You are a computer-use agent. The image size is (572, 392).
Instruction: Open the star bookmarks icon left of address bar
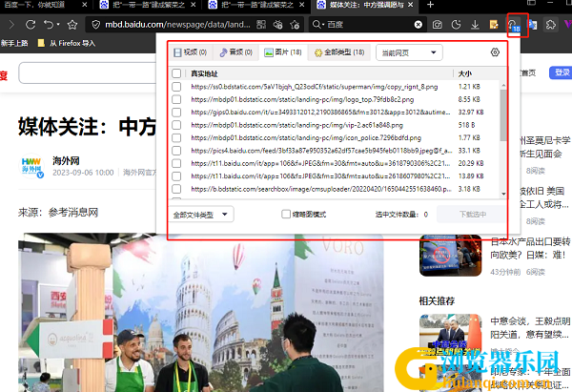72,25
